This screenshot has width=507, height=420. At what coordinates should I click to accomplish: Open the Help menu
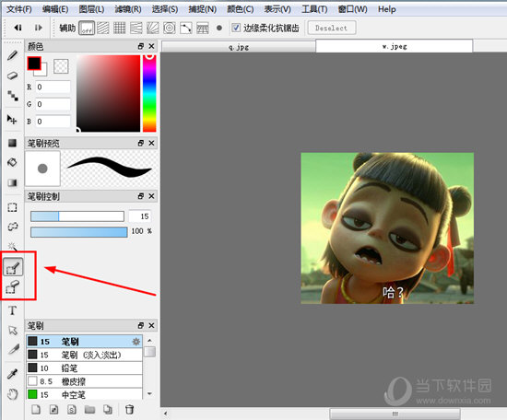point(387,9)
